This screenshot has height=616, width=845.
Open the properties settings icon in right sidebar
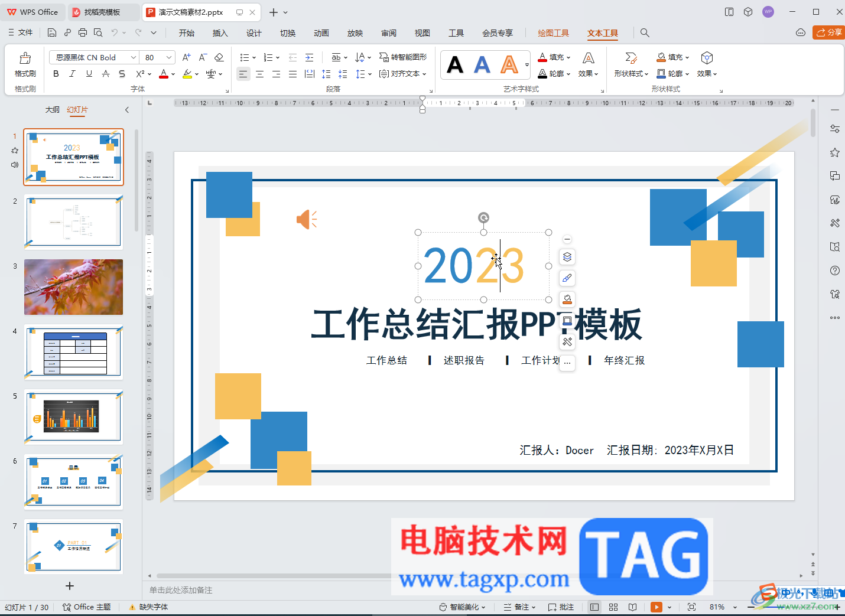835,129
